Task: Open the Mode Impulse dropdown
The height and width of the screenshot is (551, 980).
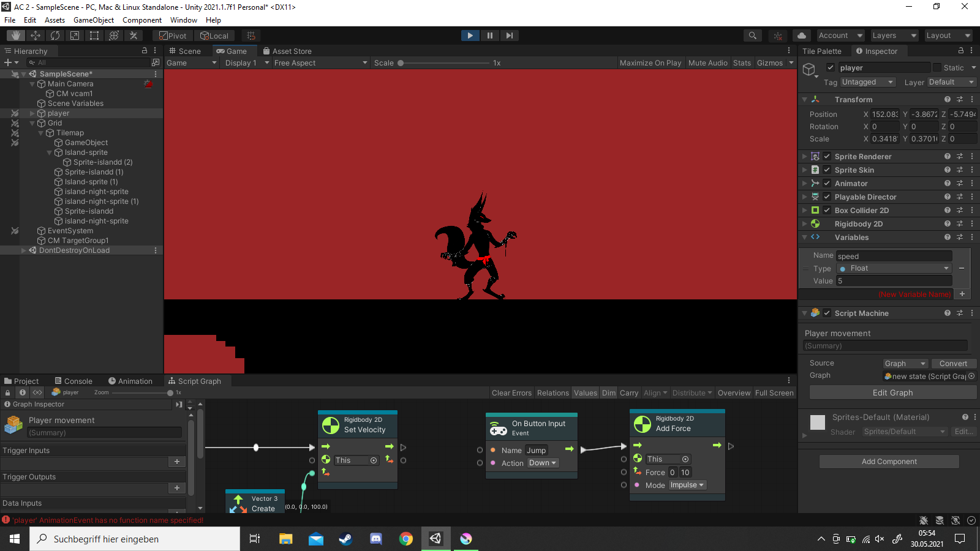Action: click(687, 485)
